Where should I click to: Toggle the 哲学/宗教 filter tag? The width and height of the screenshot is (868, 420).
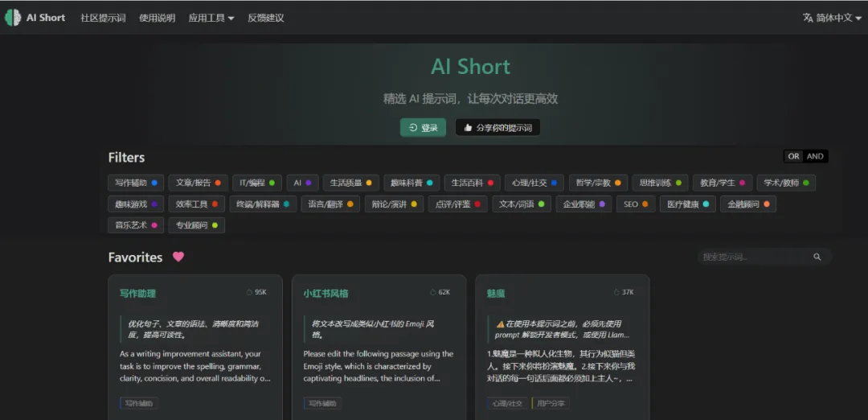click(599, 183)
